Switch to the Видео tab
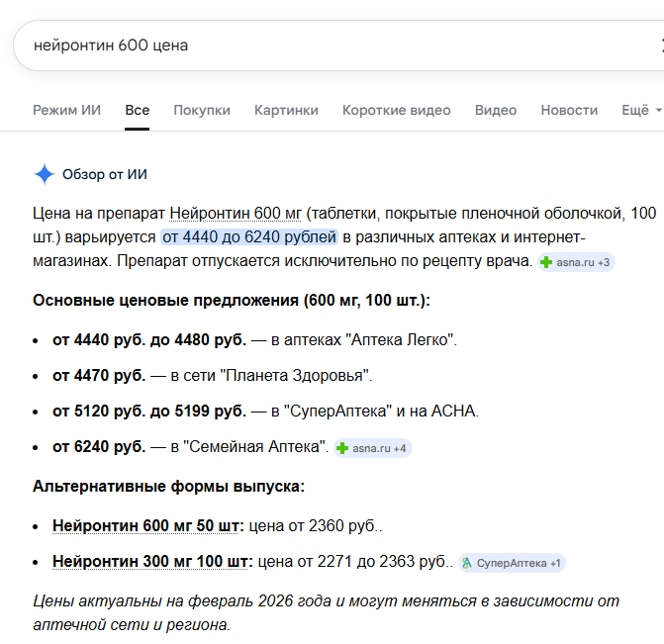664x644 pixels. coord(496,111)
